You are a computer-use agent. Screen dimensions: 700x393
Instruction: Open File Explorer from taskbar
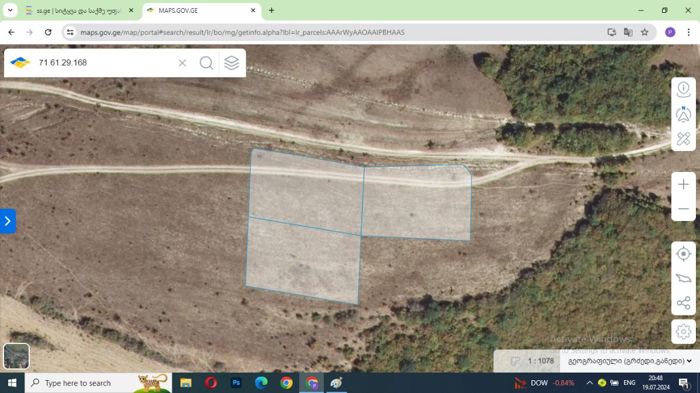click(186, 383)
